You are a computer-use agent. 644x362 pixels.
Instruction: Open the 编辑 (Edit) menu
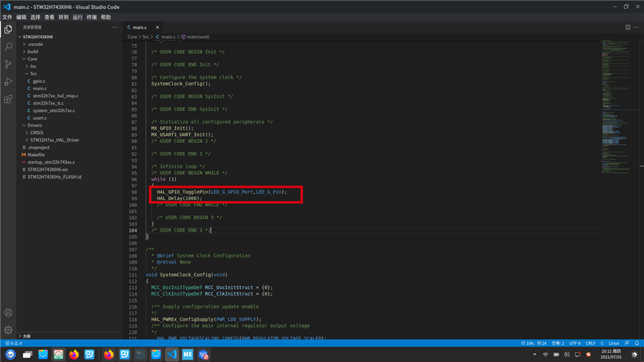(21, 17)
